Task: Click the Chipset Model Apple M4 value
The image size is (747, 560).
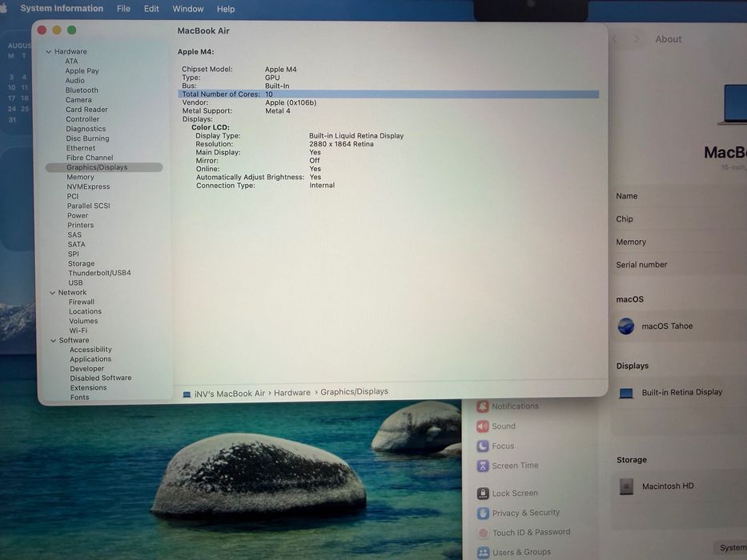Action: pyautogui.click(x=280, y=69)
